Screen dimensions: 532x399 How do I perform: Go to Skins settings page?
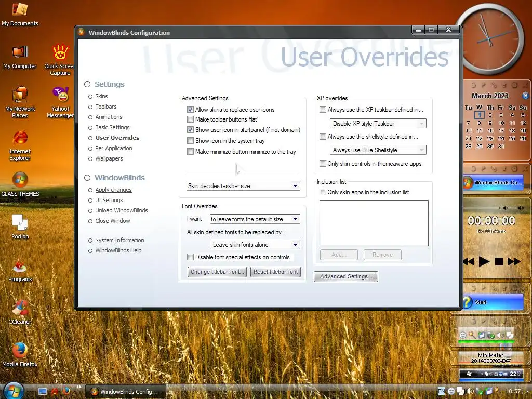(101, 96)
